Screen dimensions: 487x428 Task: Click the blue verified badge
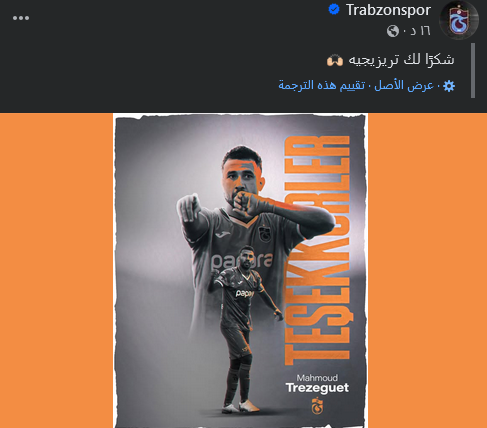point(334,10)
